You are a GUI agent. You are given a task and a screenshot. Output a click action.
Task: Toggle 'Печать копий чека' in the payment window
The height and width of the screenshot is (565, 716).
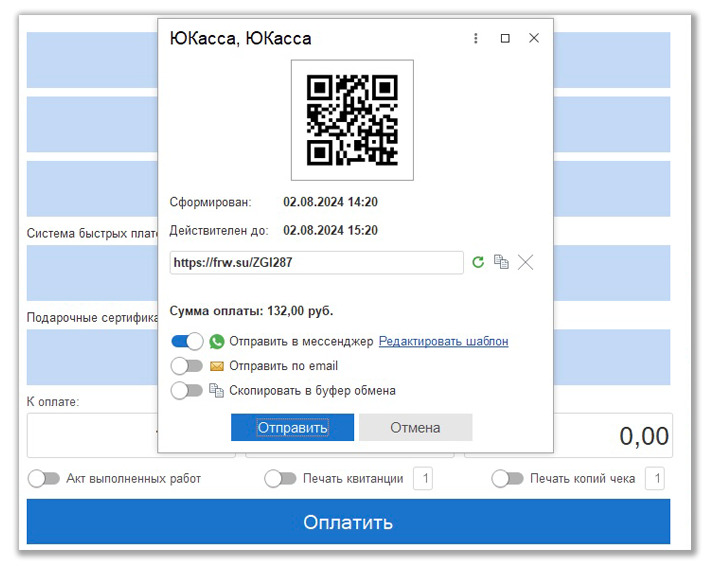(507, 479)
